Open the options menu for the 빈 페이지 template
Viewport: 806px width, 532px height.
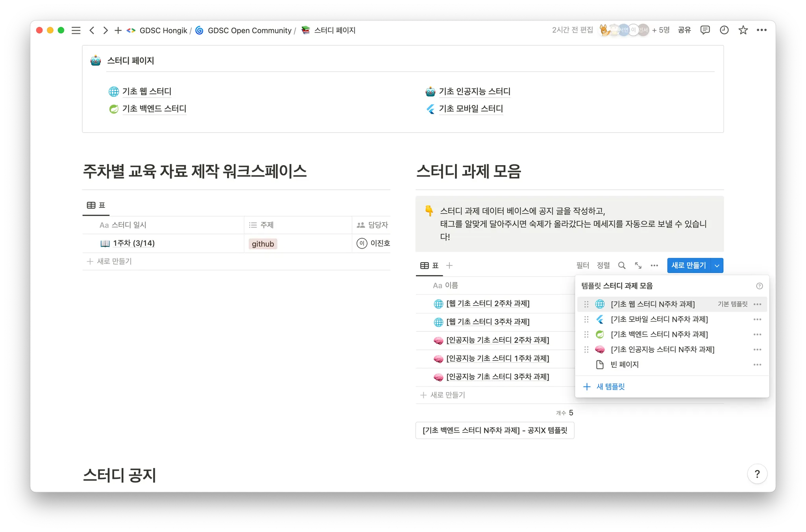click(x=757, y=364)
